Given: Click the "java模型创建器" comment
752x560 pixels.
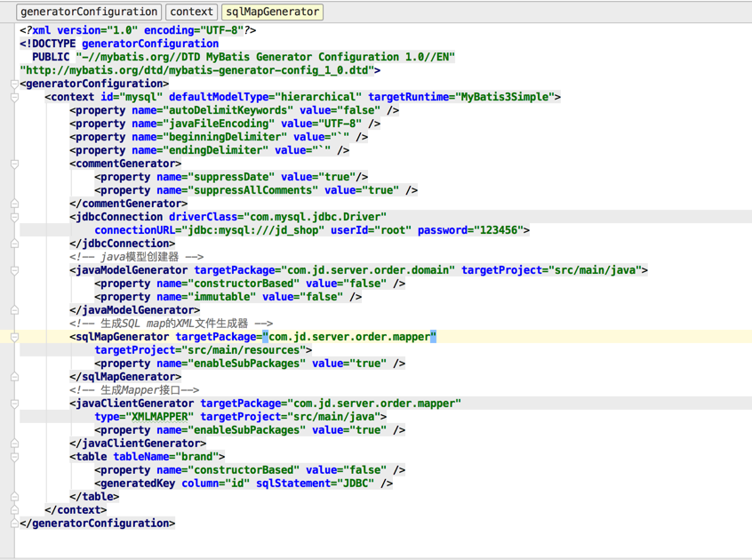Looking at the screenshot, I should point(136,257).
